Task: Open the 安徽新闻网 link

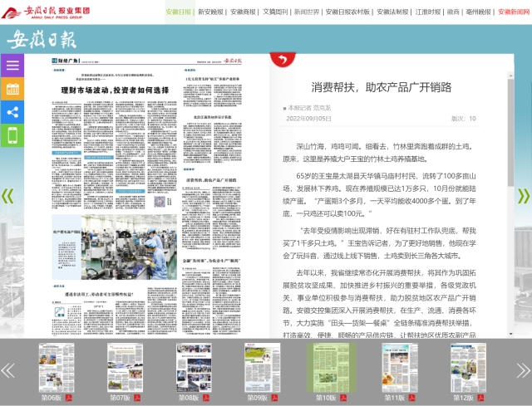Action: [x=513, y=12]
